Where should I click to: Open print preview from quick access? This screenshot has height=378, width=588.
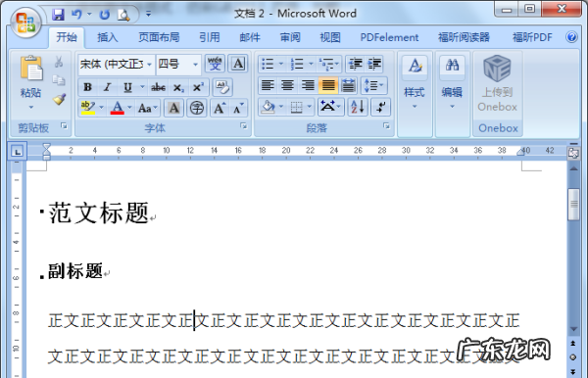point(123,15)
